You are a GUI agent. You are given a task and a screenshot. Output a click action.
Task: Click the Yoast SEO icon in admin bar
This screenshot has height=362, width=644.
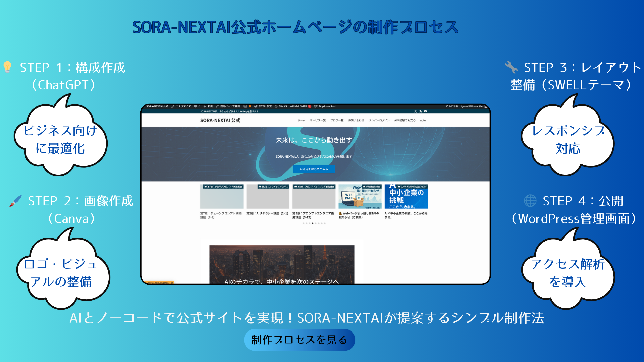coord(245,106)
